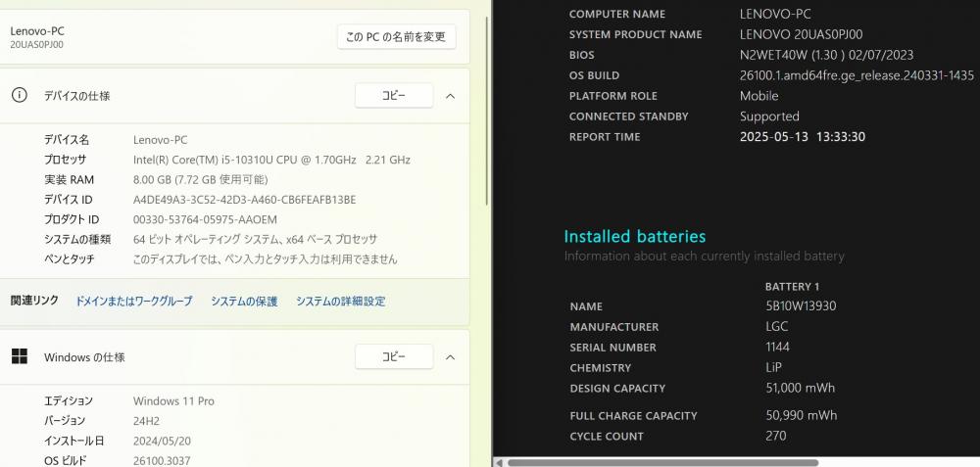980x467 pixels.
Task: Open システムの詳細設定 link
Action: (341, 301)
